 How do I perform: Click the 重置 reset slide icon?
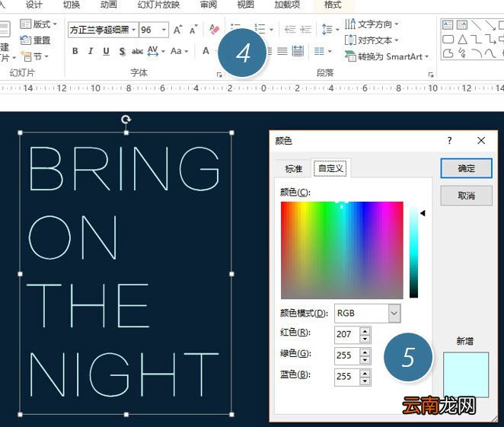pyautogui.click(x=25, y=40)
